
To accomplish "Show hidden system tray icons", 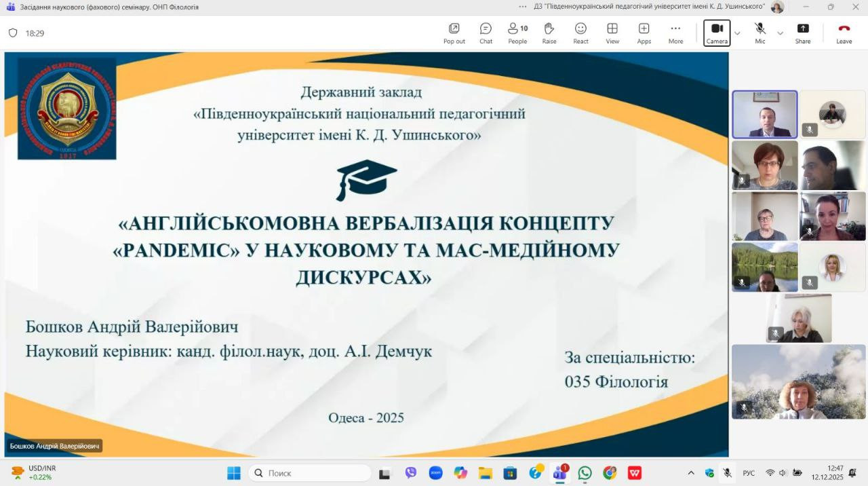I will coord(691,473).
